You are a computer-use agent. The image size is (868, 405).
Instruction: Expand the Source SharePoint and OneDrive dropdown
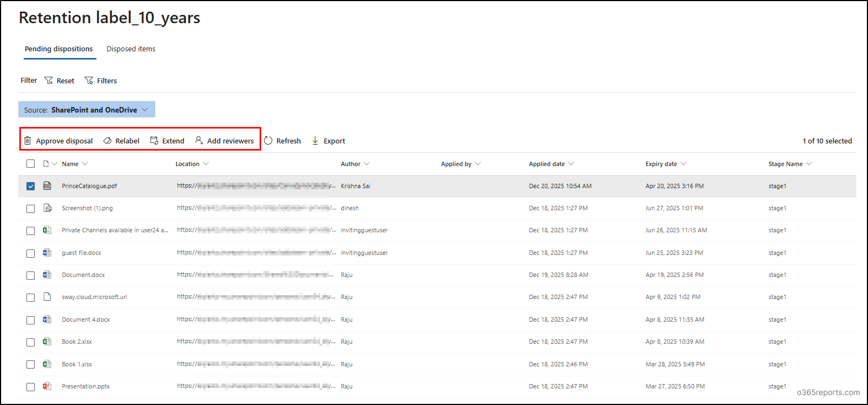(144, 110)
